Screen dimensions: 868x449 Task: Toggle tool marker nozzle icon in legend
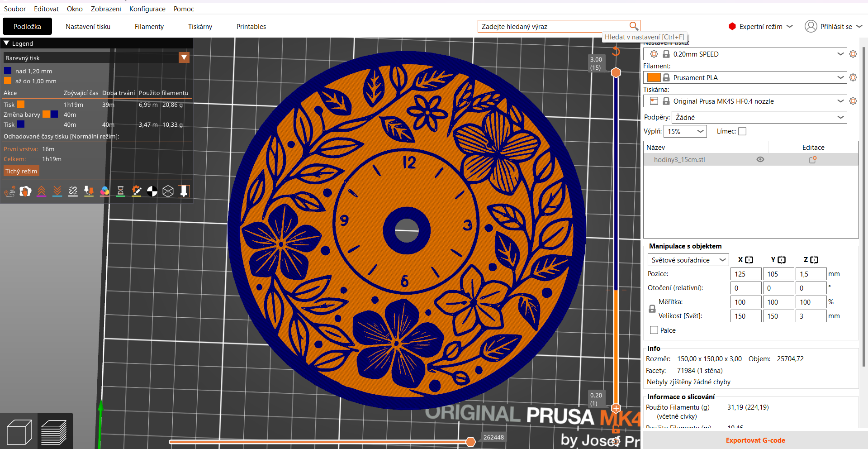click(184, 191)
